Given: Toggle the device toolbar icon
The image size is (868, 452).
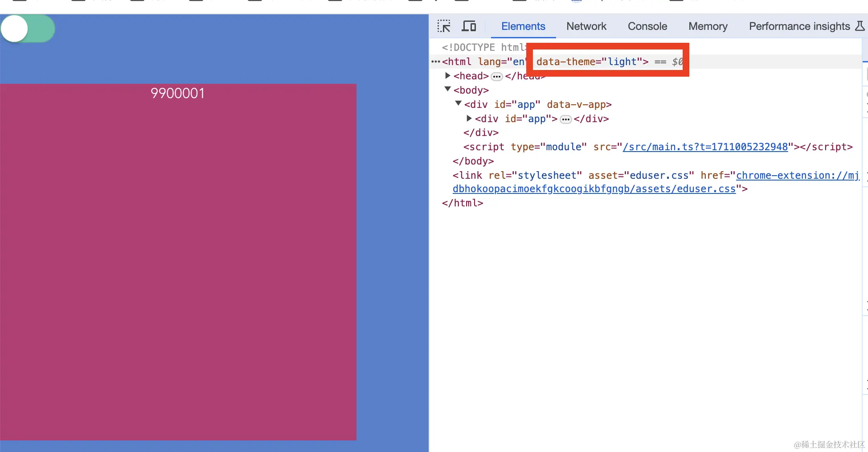Looking at the screenshot, I should 469,26.
